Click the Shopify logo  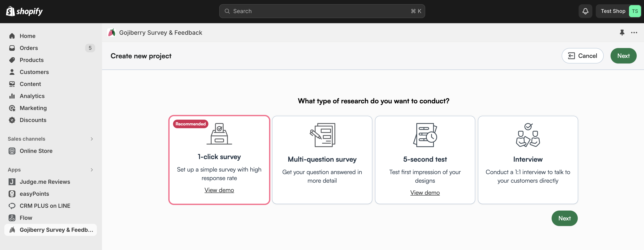point(24,11)
